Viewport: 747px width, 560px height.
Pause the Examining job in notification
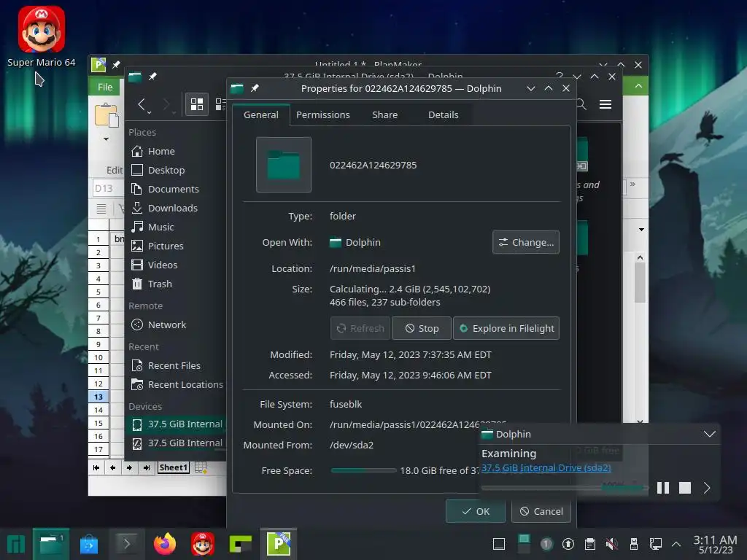pyautogui.click(x=662, y=488)
